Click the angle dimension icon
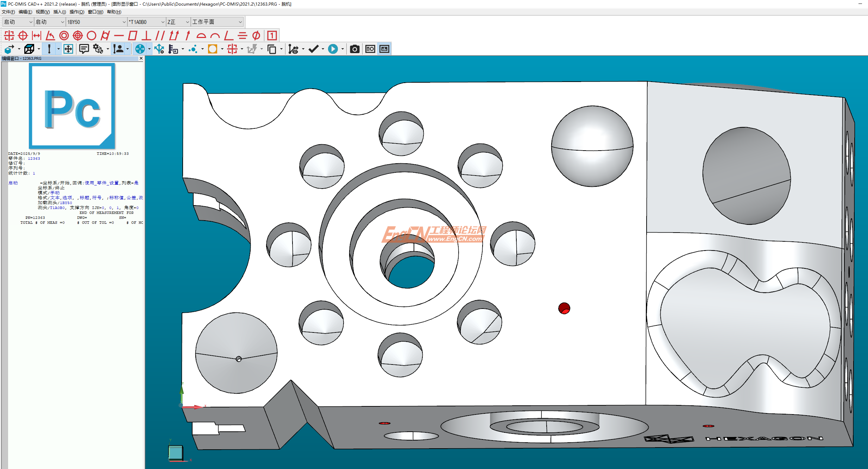 coord(50,36)
